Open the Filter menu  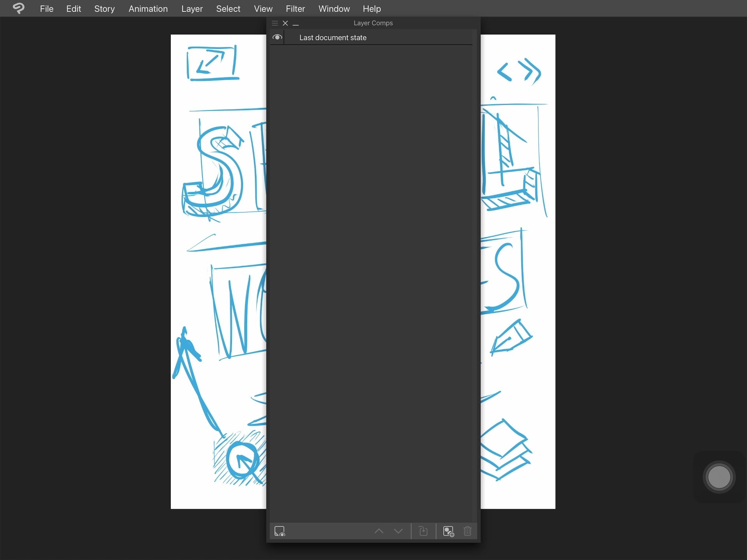pos(295,9)
